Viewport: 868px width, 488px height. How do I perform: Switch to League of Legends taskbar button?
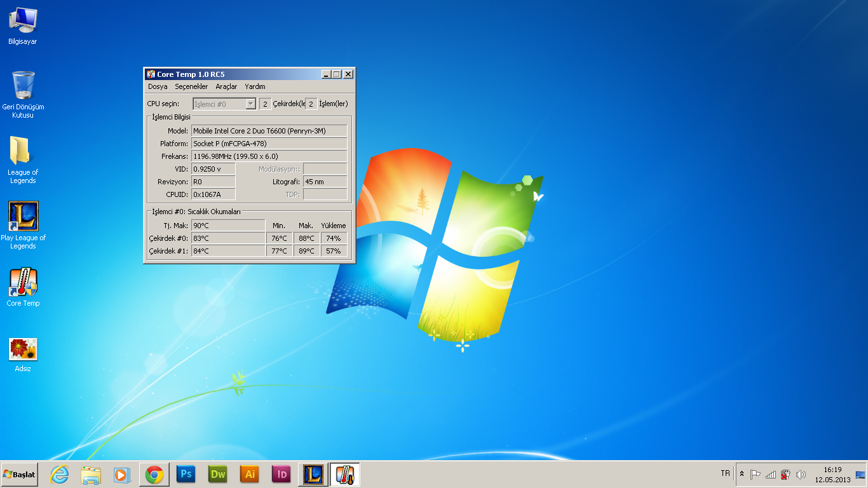tap(313, 474)
